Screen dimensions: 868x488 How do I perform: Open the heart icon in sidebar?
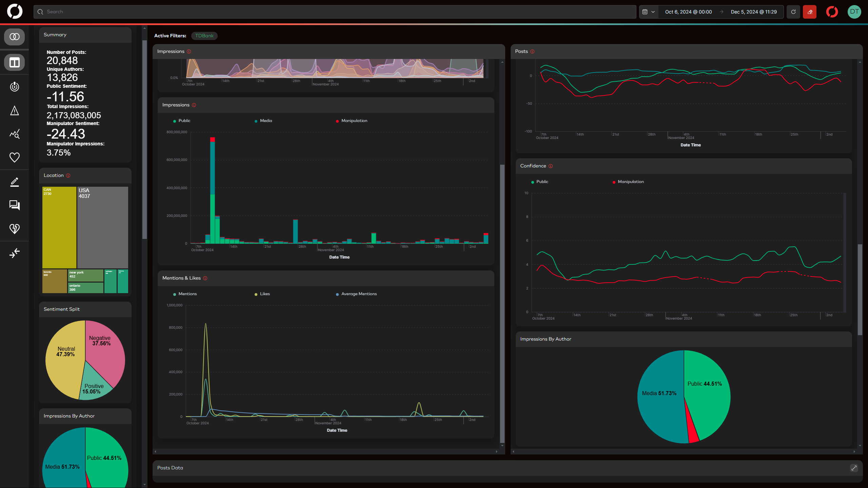tap(14, 158)
